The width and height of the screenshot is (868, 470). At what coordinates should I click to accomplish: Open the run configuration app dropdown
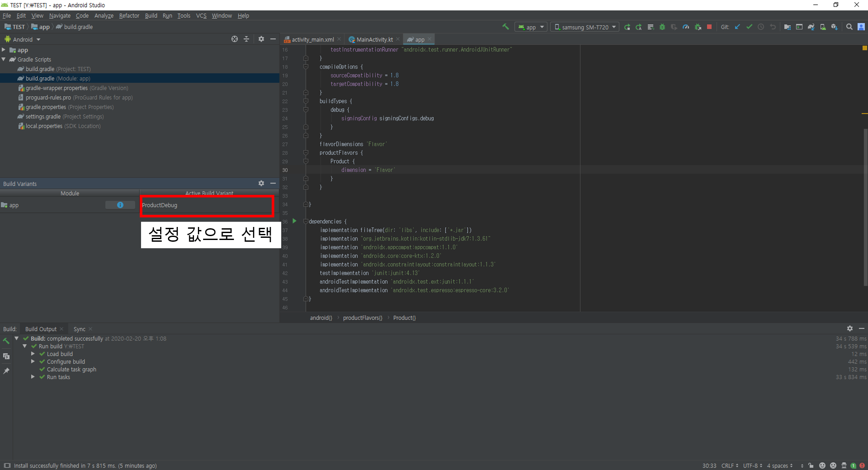pos(531,27)
